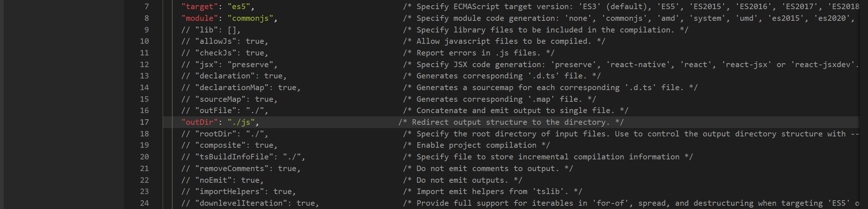Click line number 17 in the gutter
Viewport: 868px width, 209px height.
click(x=144, y=122)
